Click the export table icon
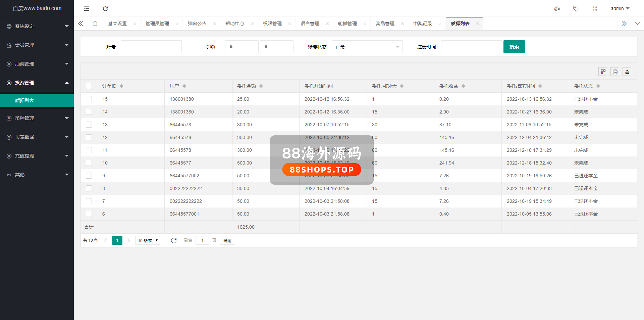 click(x=627, y=72)
